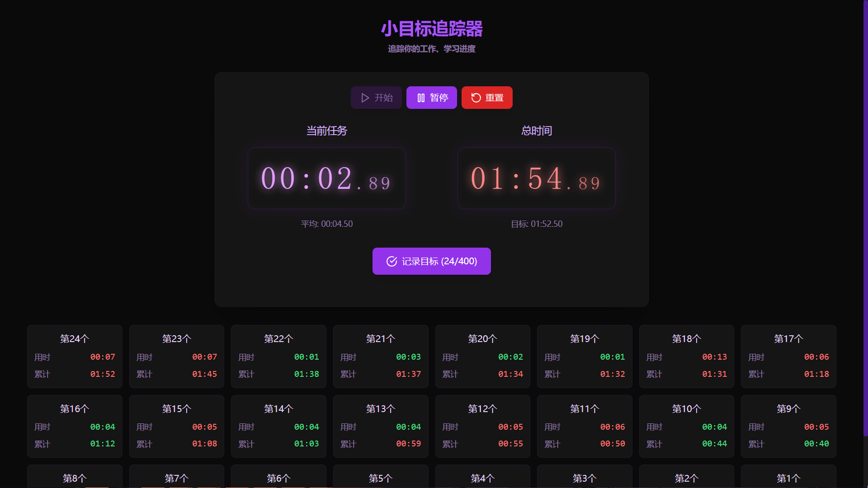Select the 第14个 card heading
The image size is (868, 488).
pyautogui.click(x=278, y=409)
